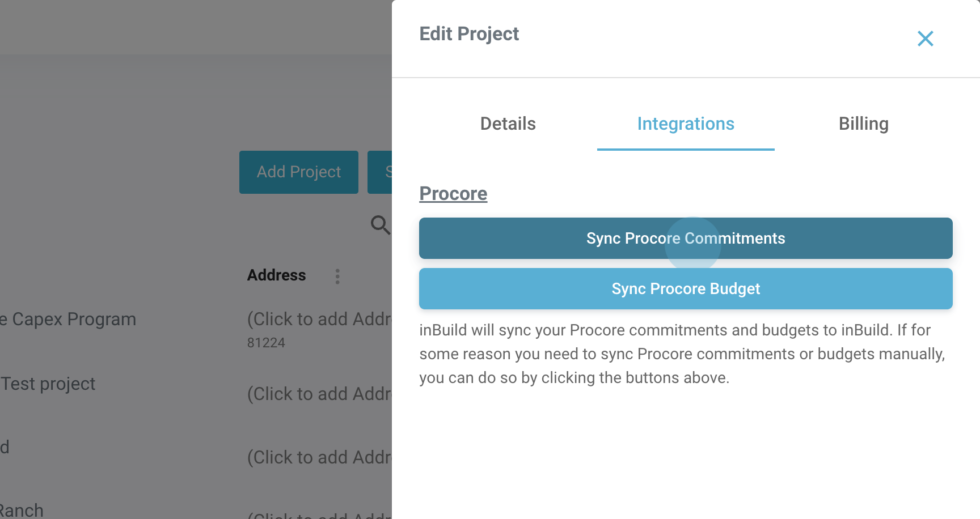
Task: Click the Add Project button
Action: 298,172
